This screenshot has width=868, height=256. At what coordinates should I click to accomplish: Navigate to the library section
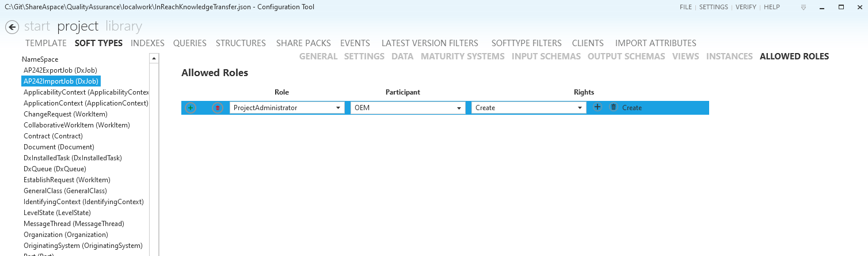click(x=124, y=27)
